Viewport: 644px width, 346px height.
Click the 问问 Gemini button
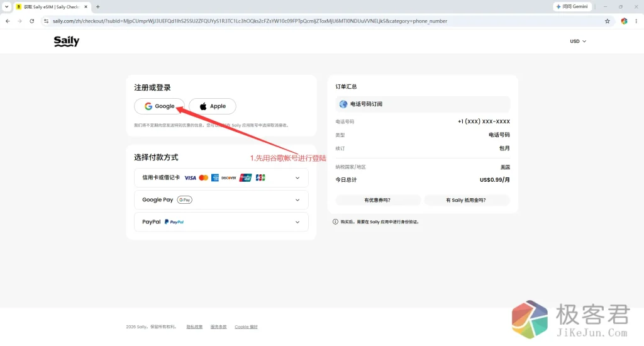(572, 6)
